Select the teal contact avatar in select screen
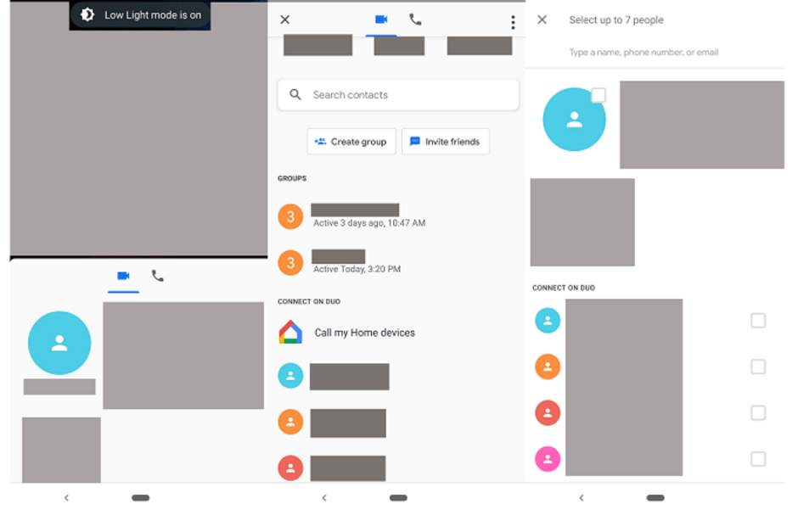The height and width of the screenshot is (532, 798). click(x=574, y=120)
